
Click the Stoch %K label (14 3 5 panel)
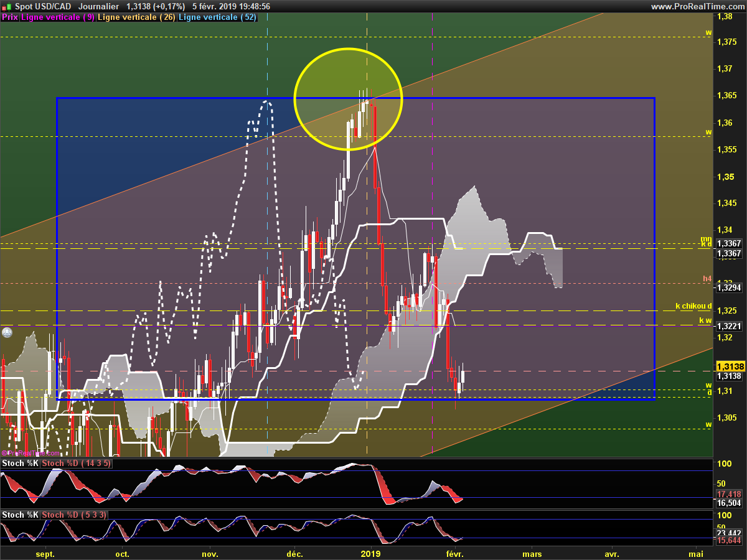[x=21, y=464]
